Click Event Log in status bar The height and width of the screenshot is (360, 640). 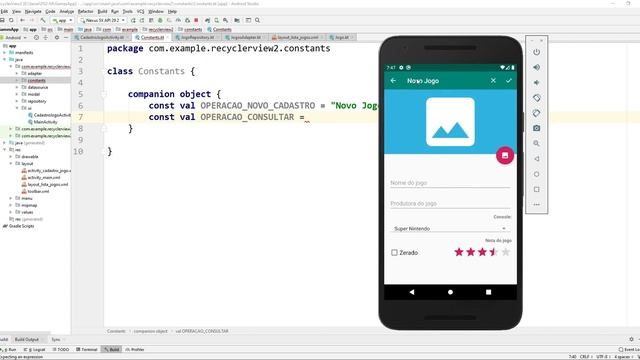click(630, 349)
